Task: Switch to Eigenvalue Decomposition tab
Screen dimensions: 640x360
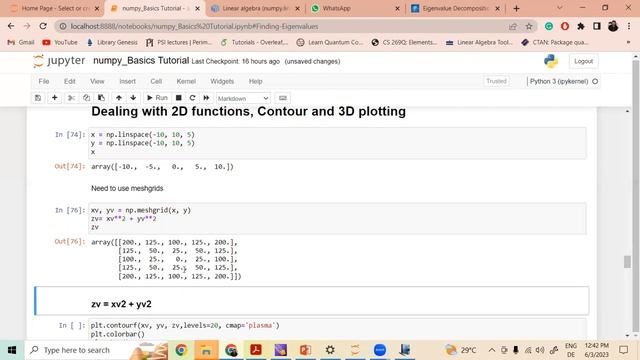Action: [456, 8]
